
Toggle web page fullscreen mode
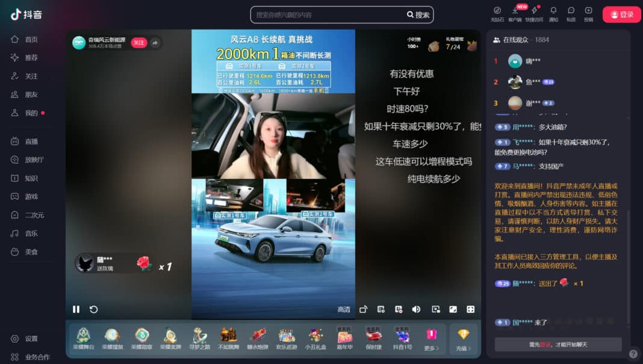point(453,309)
